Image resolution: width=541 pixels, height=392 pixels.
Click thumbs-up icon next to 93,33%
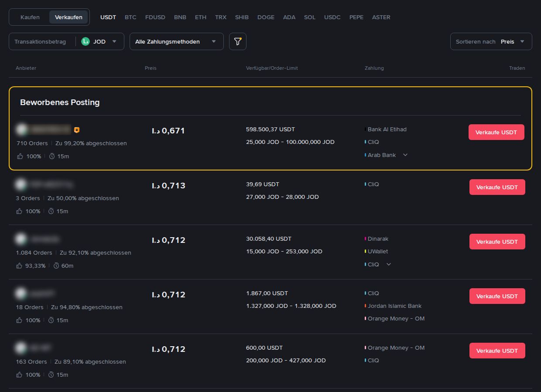[x=19, y=266]
